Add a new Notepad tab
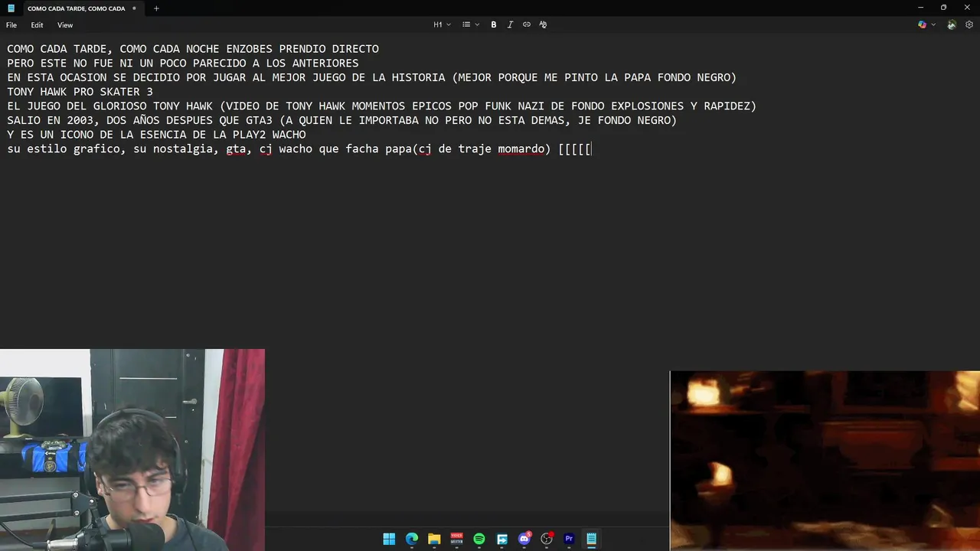The image size is (980, 551). point(156,8)
